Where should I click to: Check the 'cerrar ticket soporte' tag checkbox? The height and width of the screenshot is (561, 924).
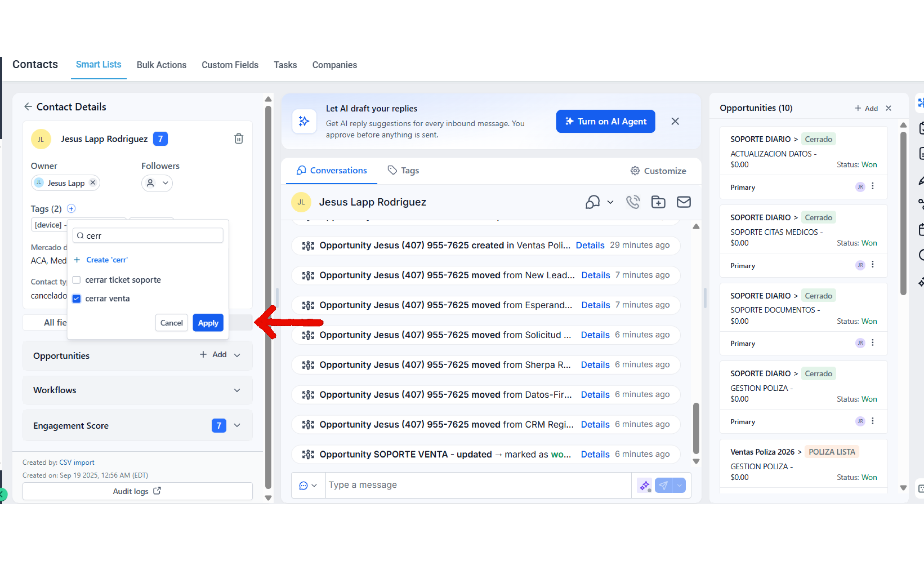(76, 280)
